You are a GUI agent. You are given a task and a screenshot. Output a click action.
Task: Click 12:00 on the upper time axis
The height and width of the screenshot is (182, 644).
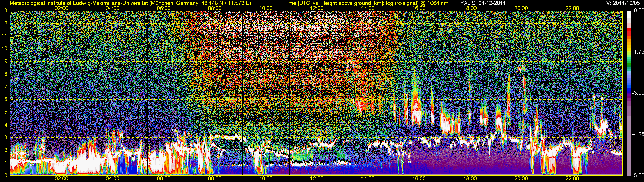[317, 8]
